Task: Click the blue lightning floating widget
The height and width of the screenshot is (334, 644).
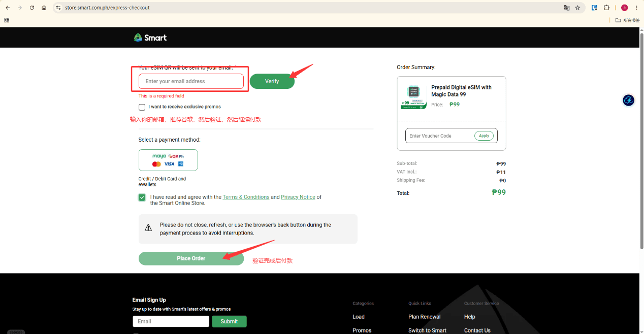Action: (x=628, y=101)
